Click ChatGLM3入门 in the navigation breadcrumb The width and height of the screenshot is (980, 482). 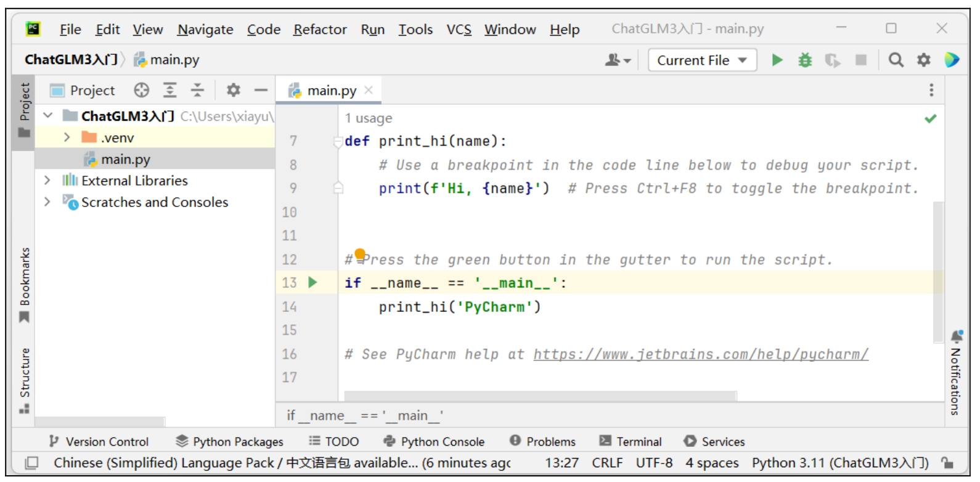coord(71,60)
